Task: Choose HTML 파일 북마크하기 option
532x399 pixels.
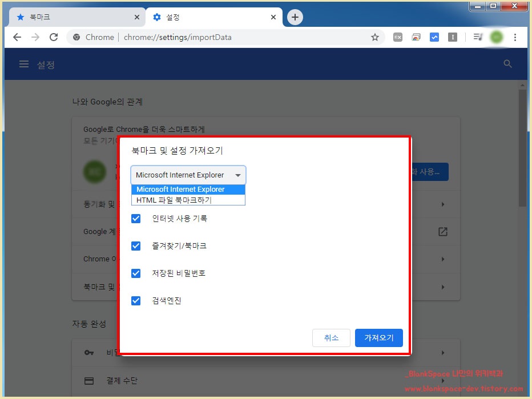Action: [x=188, y=200]
